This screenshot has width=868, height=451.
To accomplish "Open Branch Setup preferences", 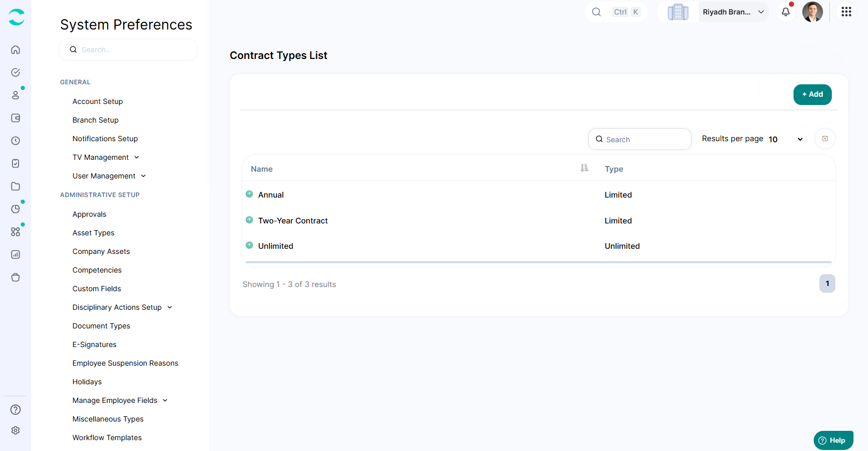I will point(95,120).
